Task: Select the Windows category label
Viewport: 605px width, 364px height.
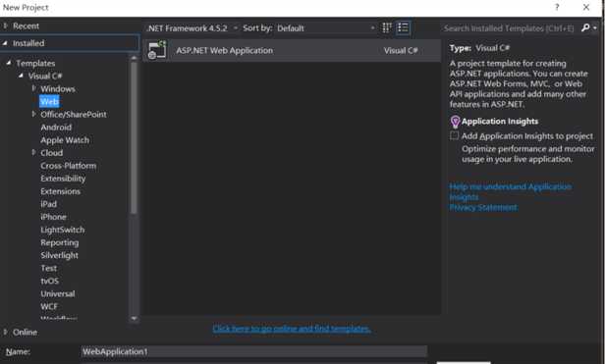Action: [58, 88]
